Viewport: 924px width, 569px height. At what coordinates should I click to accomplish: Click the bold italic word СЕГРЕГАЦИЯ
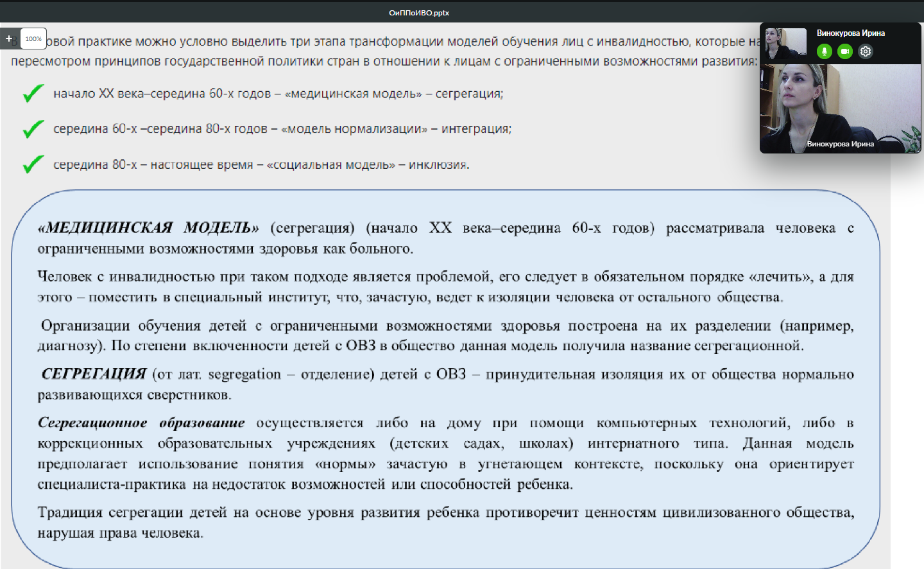click(94, 374)
